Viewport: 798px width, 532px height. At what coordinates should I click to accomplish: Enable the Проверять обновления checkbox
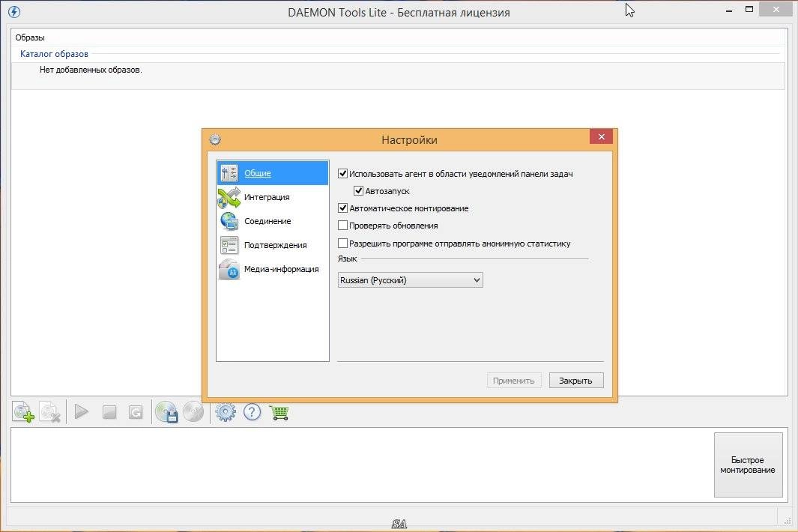[x=343, y=226]
